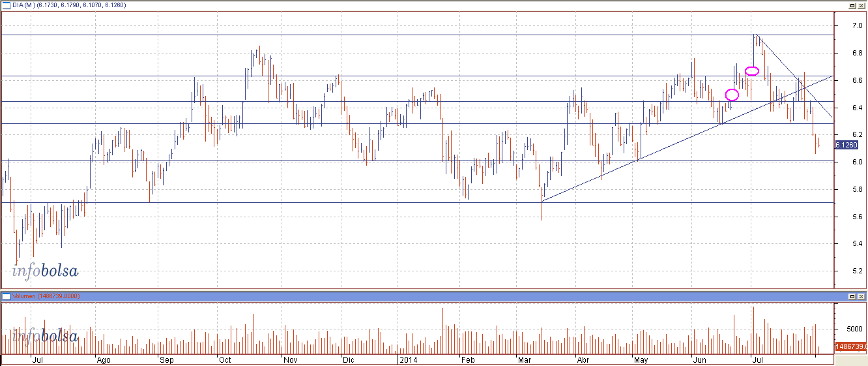Maximize the DIA price chart panel
This screenshot has width=868, height=366.
(x=852, y=5)
